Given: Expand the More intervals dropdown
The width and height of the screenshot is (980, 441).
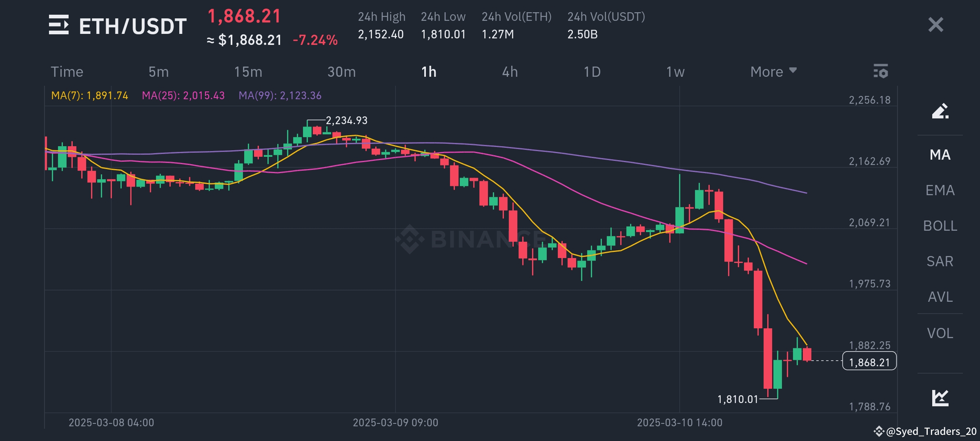Looking at the screenshot, I should [x=773, y=72].
